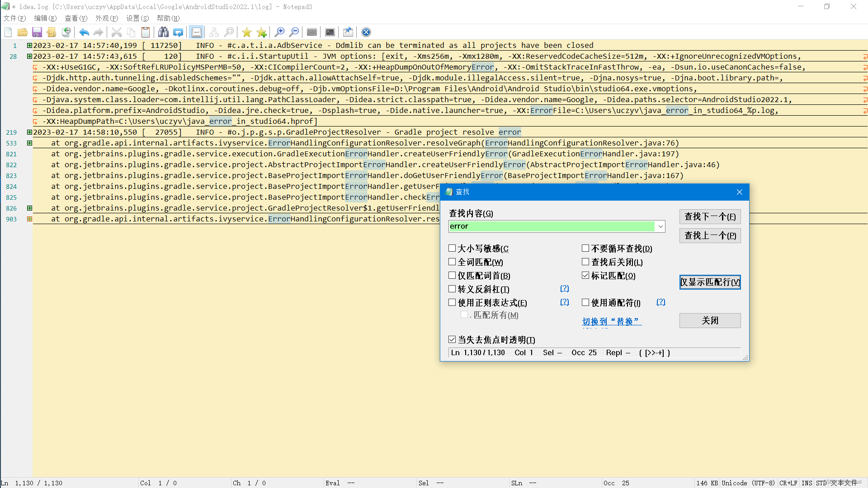Undo last edit with blue arrow
The image size is (868, 488).
[x=84, y=32]
